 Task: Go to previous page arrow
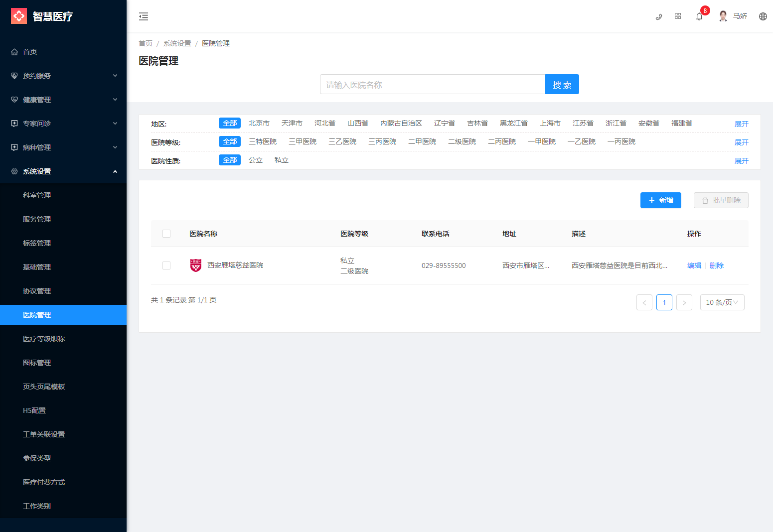pyautogui.click(x=644, y=302)
